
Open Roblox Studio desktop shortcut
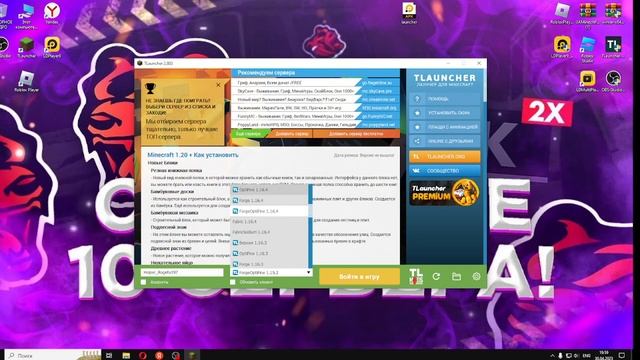coord(587,49)
